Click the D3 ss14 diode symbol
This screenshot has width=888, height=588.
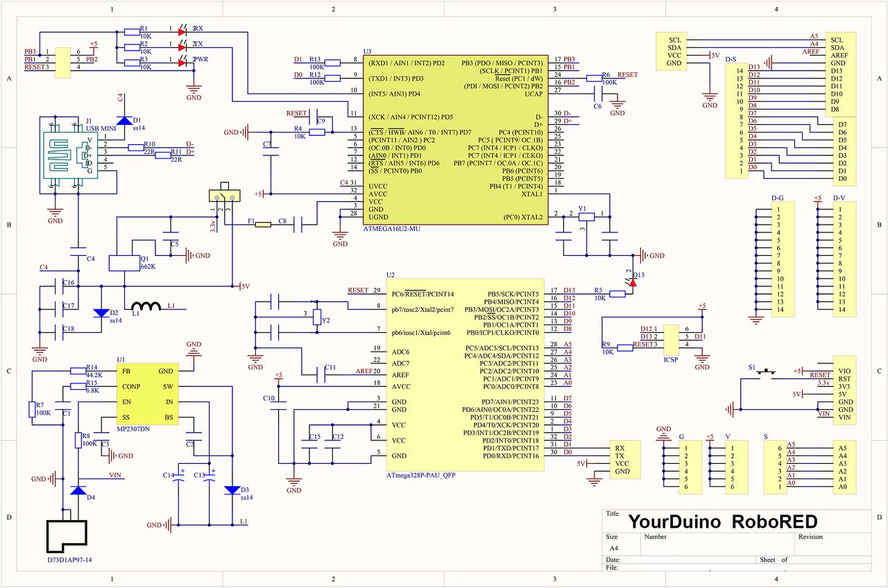point(232,490)
